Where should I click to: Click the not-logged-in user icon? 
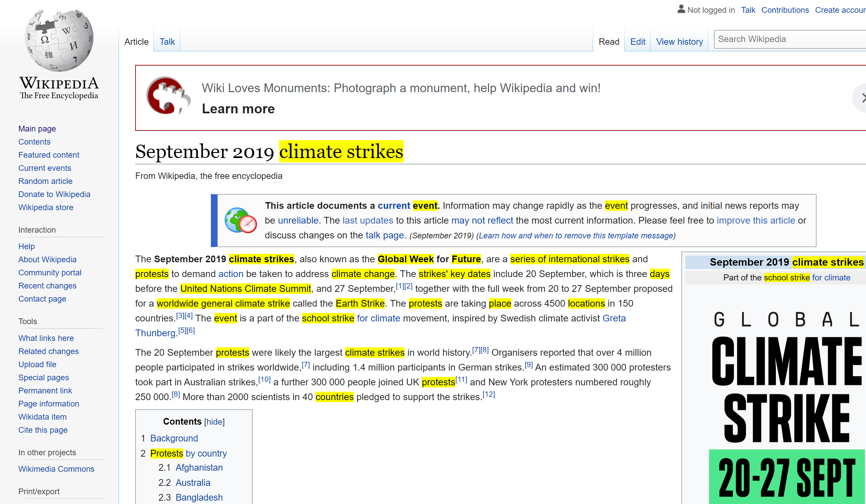681,9
